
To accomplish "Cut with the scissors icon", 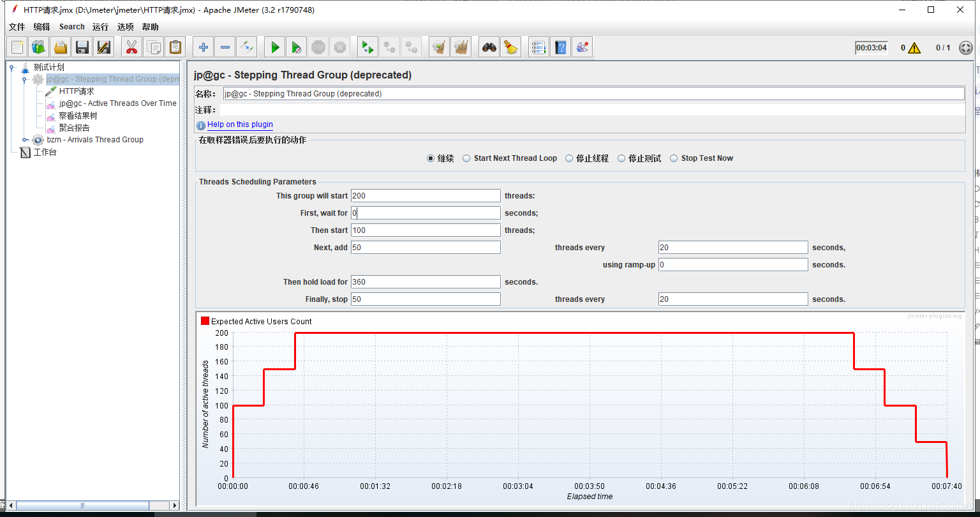I will 131,47.
